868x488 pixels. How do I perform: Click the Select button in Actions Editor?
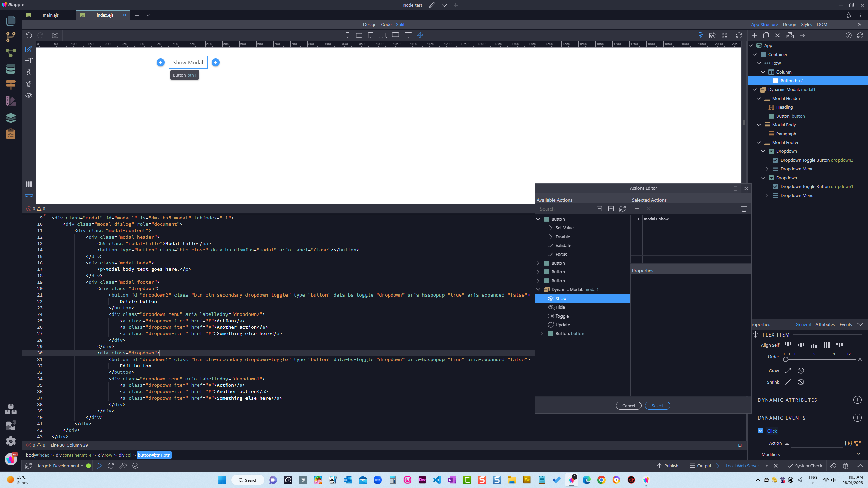(x=657, y=405)
